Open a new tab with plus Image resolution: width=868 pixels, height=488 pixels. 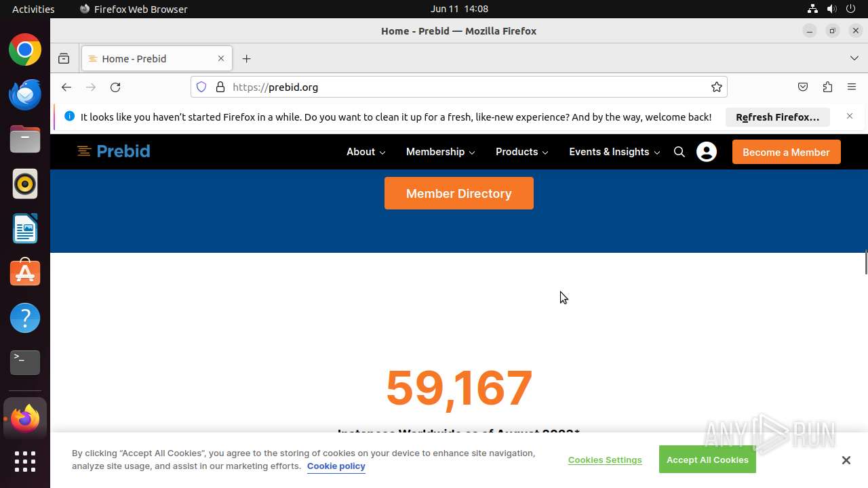click(x=247, y=59)
